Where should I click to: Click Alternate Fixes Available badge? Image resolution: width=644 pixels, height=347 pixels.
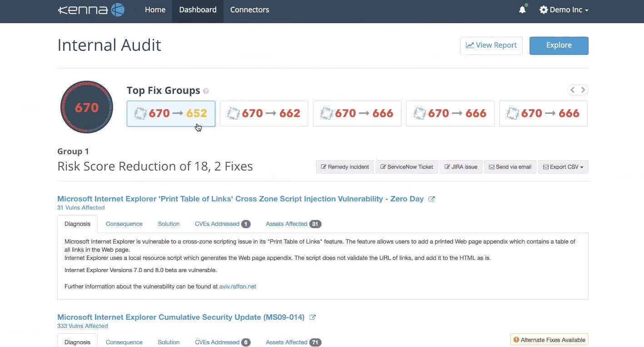coord(550,340)
